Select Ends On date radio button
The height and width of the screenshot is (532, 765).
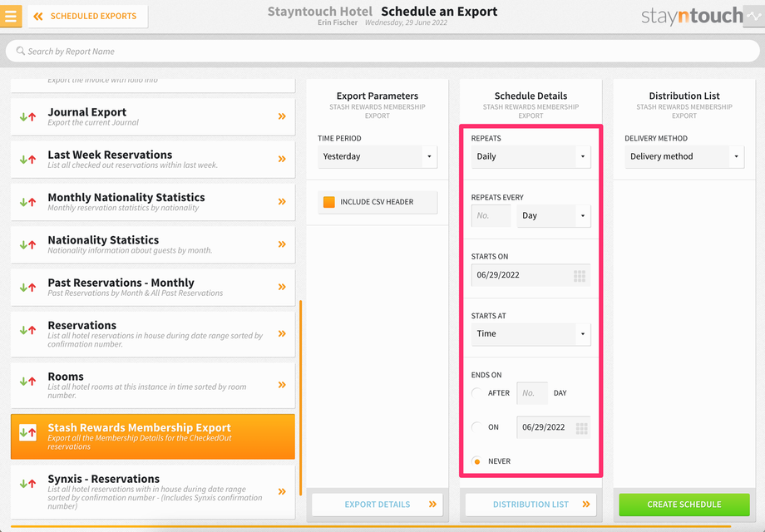(477, 427)
